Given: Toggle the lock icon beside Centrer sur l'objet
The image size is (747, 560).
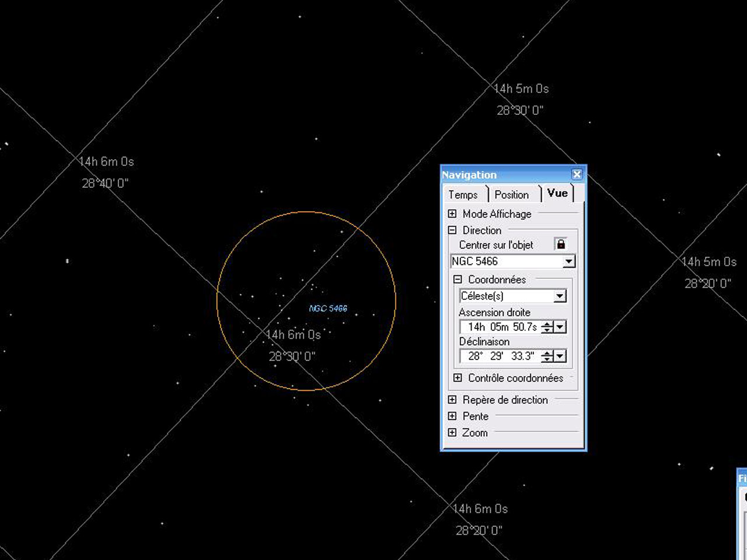Looking at the screenshot, I should 560,244.
